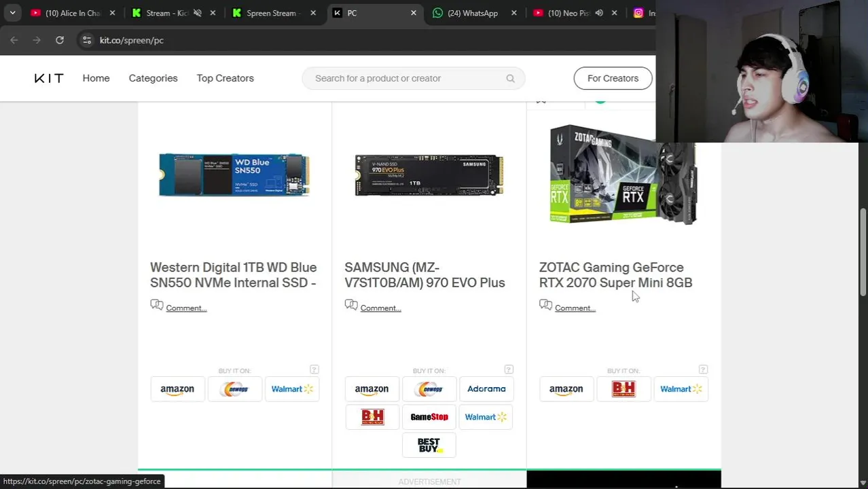Image resolution: width=868 pixels, height=489 pixels.
Task: Buy WD Blue SSD on Amazon
Action: click(x=177, y=389)
